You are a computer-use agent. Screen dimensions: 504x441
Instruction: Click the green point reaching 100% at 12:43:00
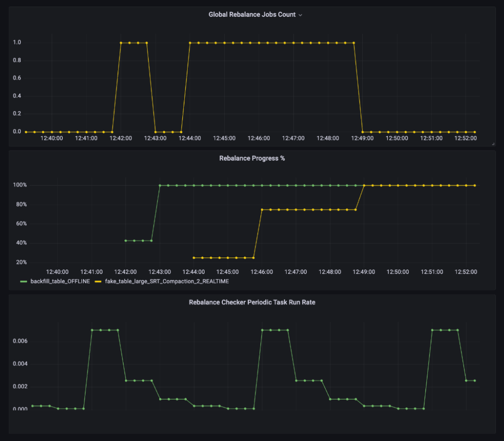pyautogui.click(x=160, y=185)
